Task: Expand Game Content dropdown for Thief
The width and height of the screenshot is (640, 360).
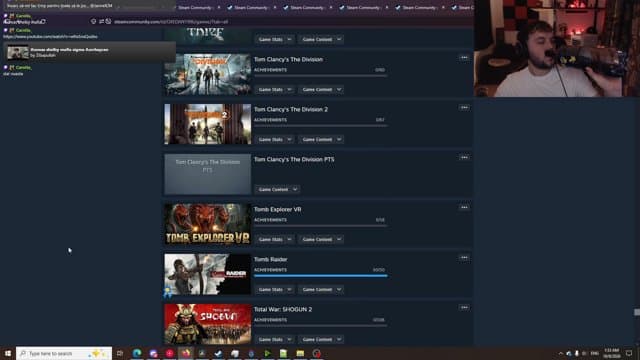Action: pyautogui.click(x=321, y=40)
